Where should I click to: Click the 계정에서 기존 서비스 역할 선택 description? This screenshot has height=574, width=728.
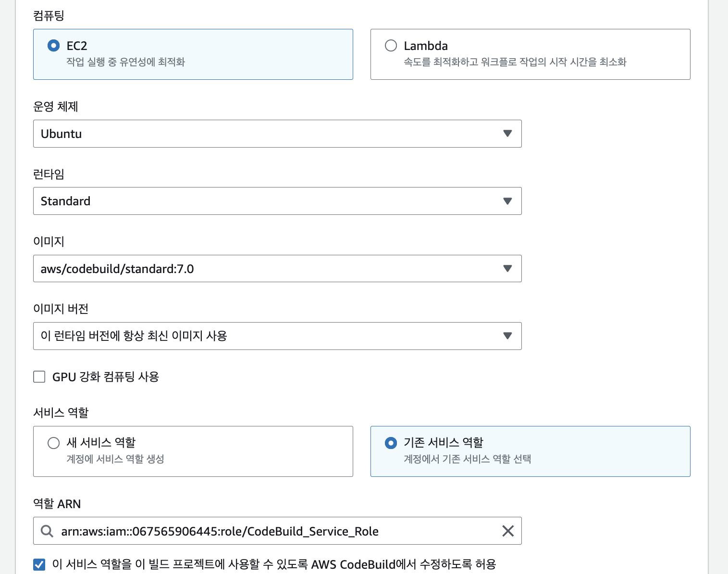[467, 459]
